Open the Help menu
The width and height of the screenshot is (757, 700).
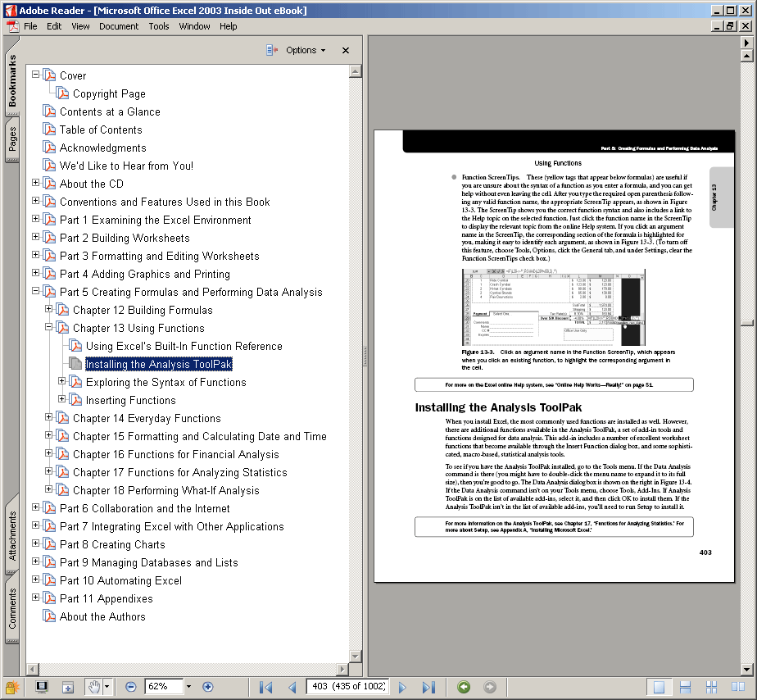point(229,26)
